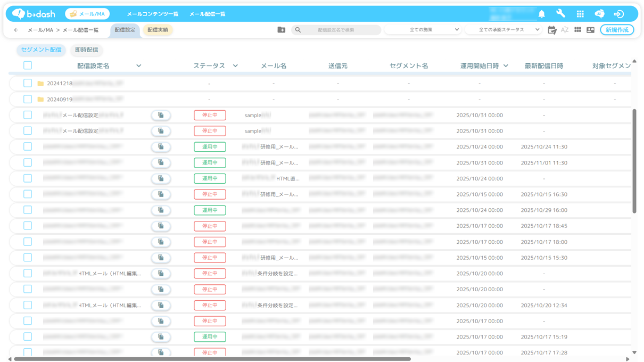The height and width of the screenshot is (362, 644).
Task: Click the add new folder icon
Action: (281, 30)
